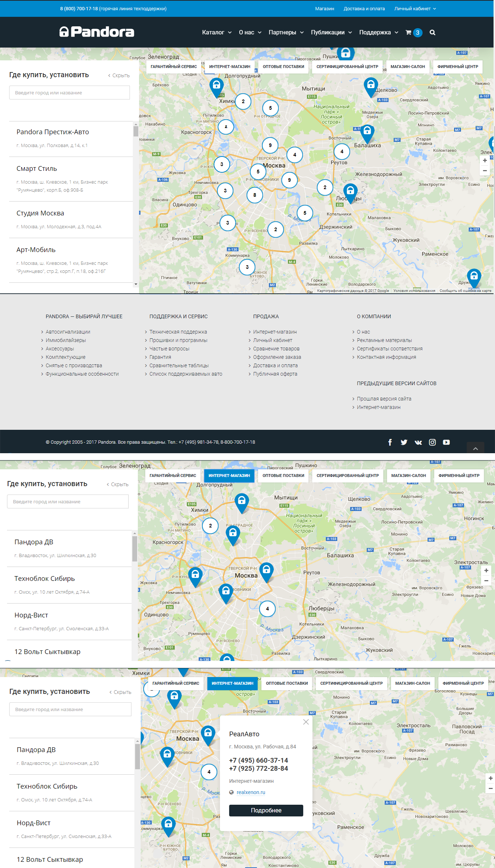Select lock marker beside Москва label on middle map
495x868 pixels.
[x=266, y=572]
